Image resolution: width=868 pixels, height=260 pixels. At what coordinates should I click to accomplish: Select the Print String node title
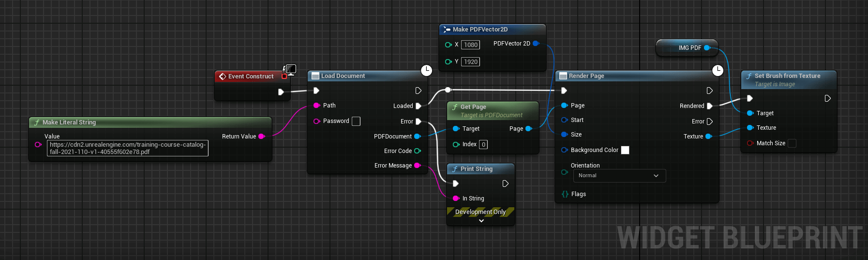[x=477, y=169]
